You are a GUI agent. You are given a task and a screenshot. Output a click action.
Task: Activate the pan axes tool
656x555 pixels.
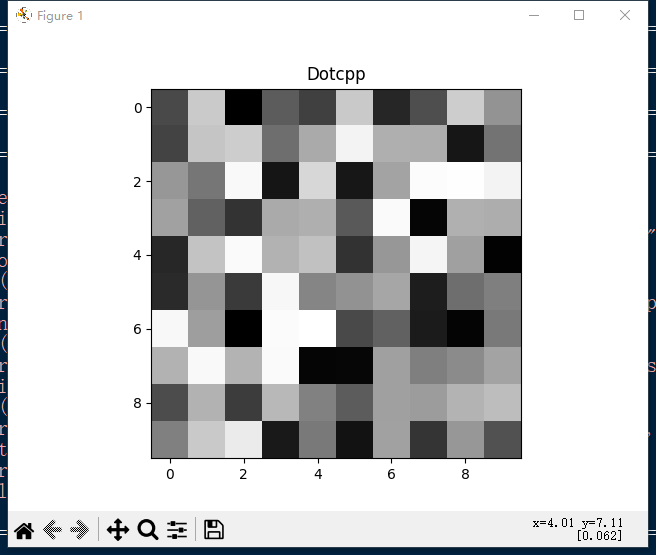coord(118,530)
